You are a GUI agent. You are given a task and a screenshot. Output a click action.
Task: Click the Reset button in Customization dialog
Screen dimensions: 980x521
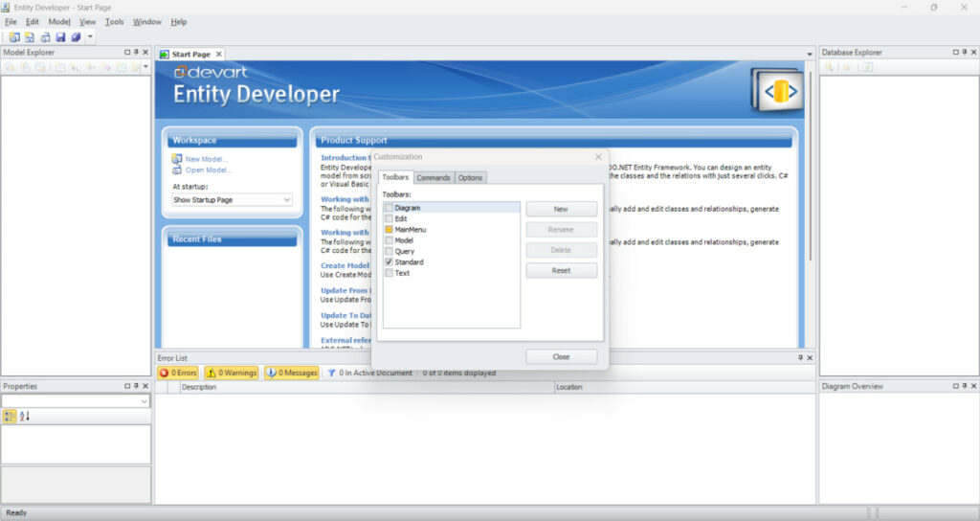[561, 270]
